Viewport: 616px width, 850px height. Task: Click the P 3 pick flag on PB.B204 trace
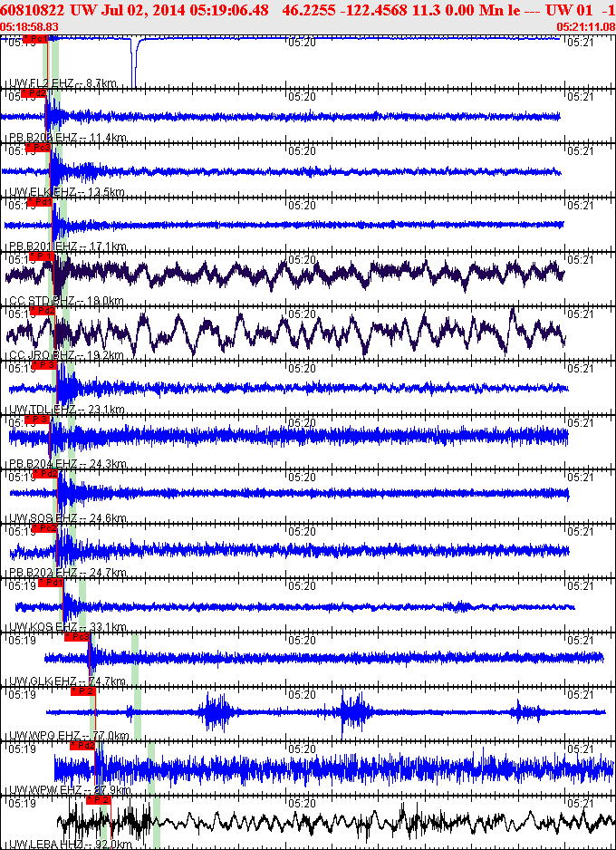pos(37,419)
